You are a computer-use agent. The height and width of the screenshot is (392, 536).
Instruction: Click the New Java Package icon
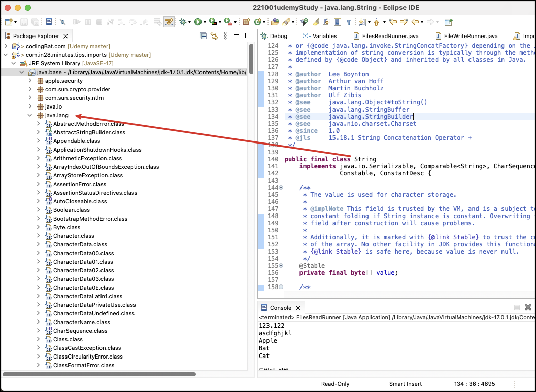tap(246, 22)
